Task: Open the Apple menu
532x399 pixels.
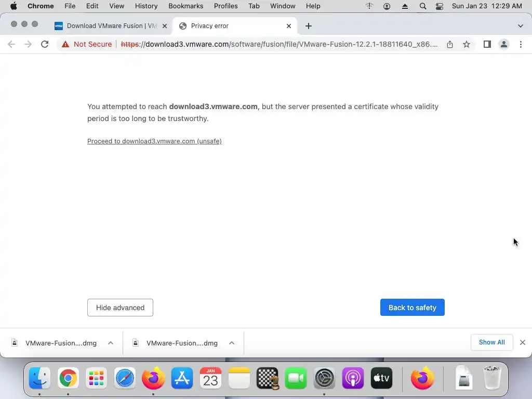Action: point(14,6)
